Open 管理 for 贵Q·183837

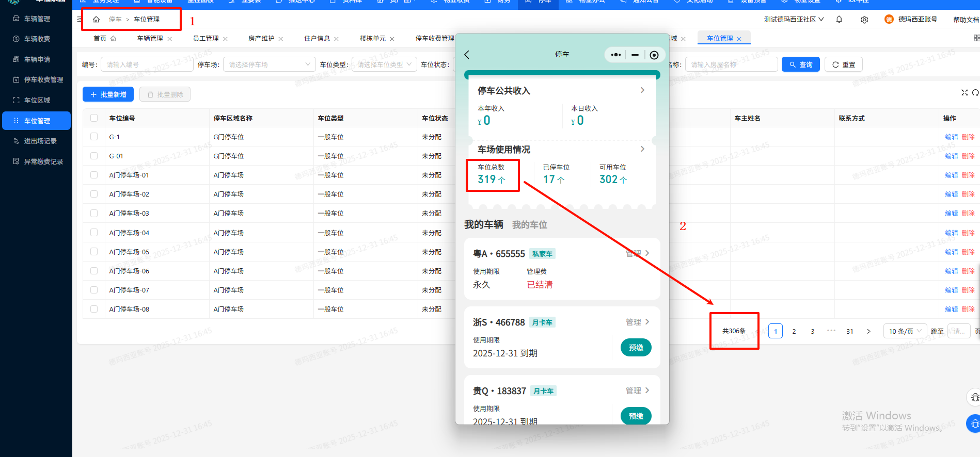click(x=637, y=390)
